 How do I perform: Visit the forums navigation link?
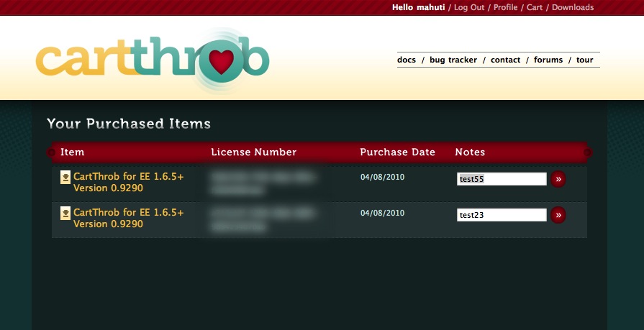548,60
